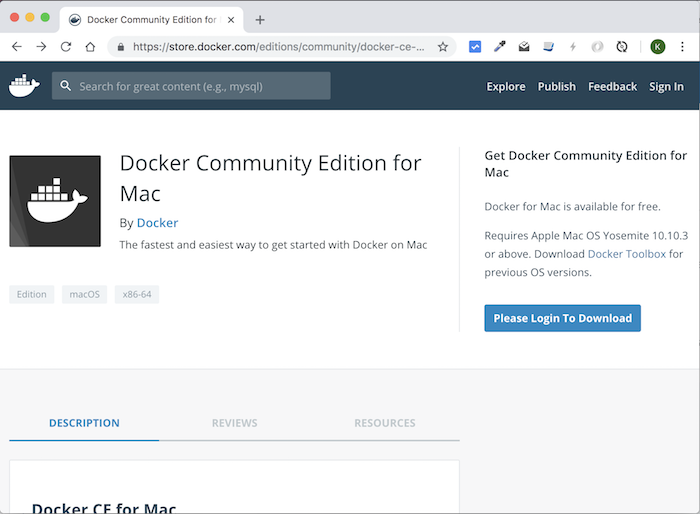Open the Publish menu item
Screen dimensions: 700x514
[x=557, y=87]
